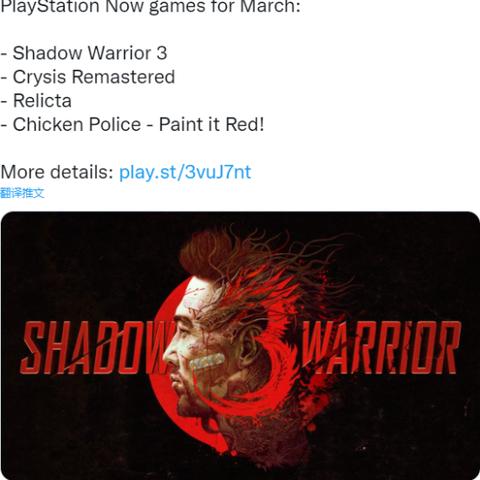Click the "More details:" label text
480x480 pixels.
(x=57, y=172)
